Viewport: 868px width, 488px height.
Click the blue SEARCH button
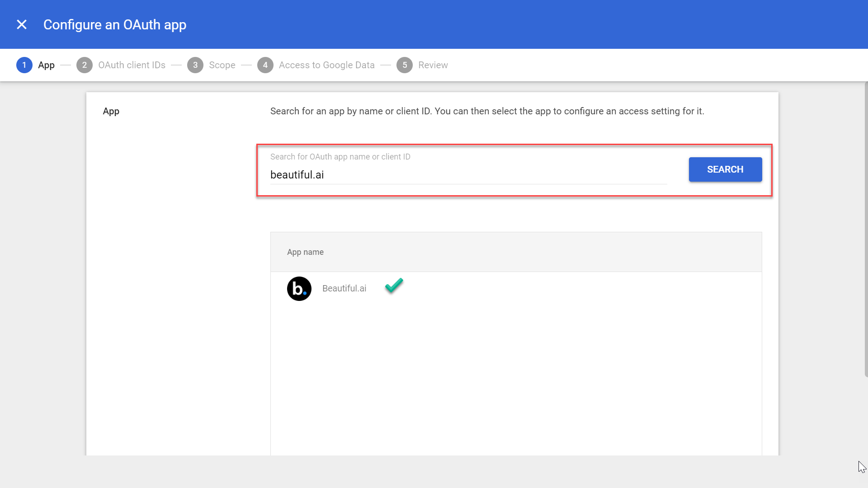coord(725,169)
